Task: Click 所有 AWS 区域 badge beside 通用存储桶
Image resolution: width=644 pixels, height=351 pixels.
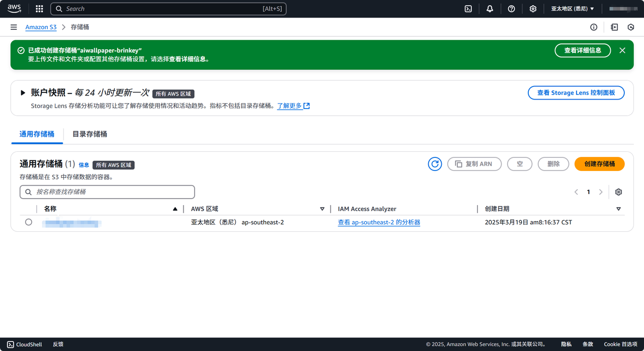Action: pyautogui.click(x=114, y=165)
